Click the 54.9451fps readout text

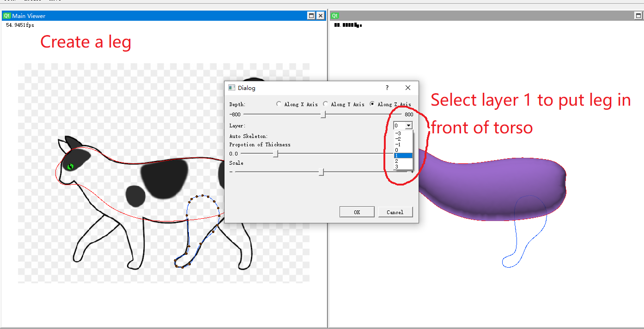click(20, 25)
